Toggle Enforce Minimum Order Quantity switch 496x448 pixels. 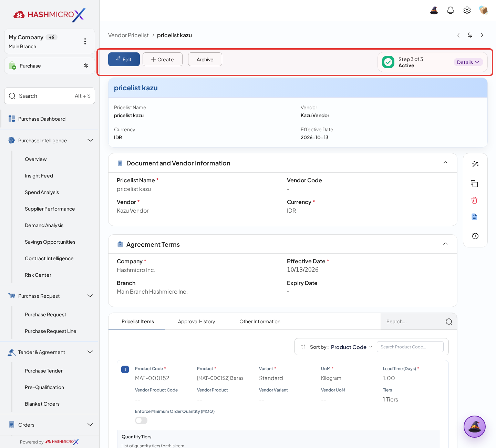[x=141, y=420]
